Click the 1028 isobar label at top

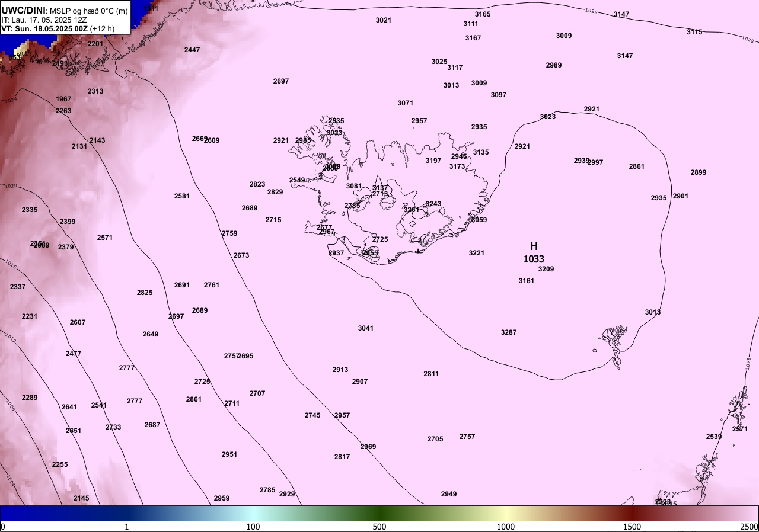591,11
